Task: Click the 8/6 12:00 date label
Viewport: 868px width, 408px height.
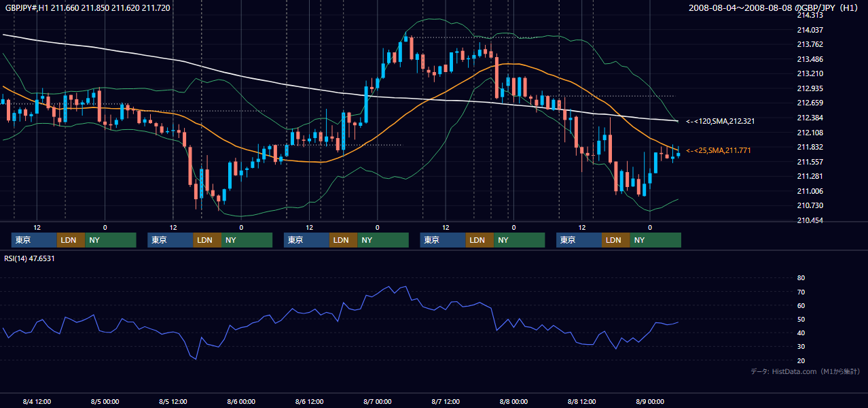Action: (x=309, y=401)
